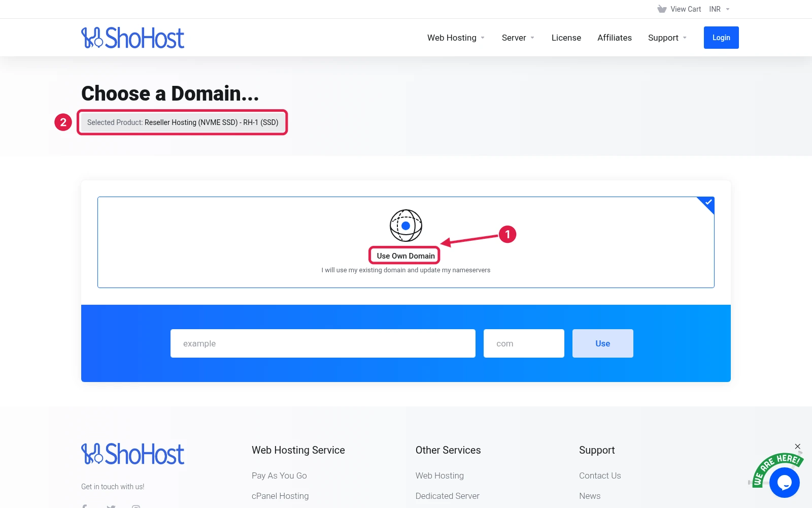Open the Affiliates page
Screen dimensions: 812x508
tap(615, 38)
